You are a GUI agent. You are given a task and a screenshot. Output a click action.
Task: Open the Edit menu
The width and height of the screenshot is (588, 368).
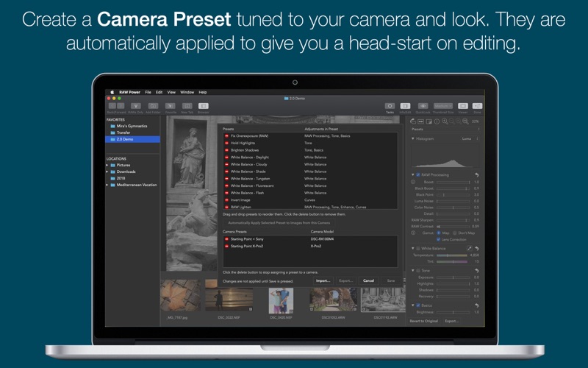coord(159,92)
